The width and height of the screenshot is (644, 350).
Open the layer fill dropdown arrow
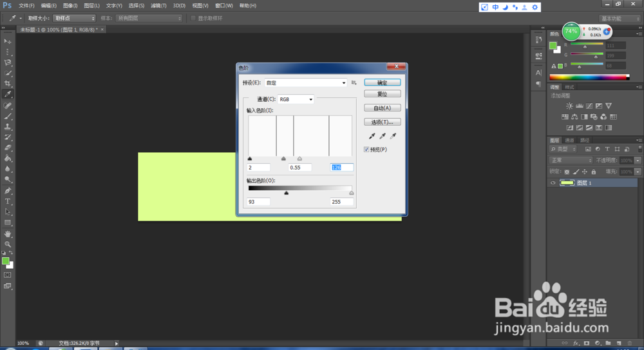click(x=638, y=172)
